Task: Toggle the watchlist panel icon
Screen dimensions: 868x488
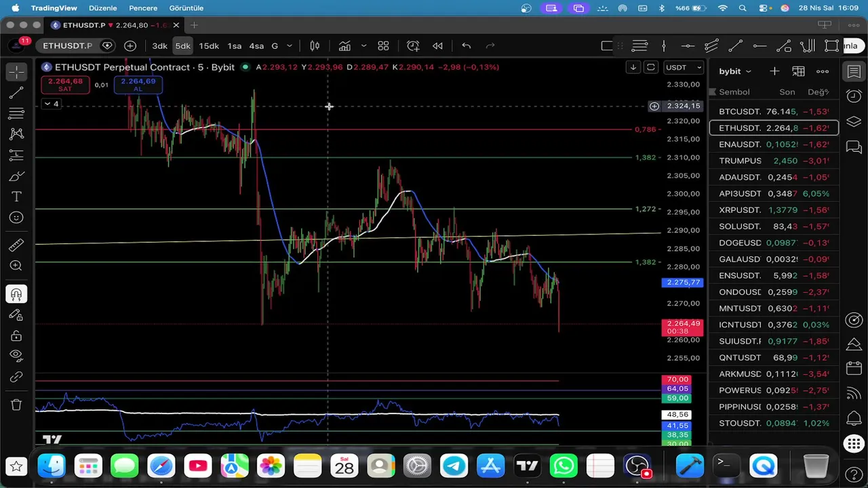Action: tap(854, 71)
